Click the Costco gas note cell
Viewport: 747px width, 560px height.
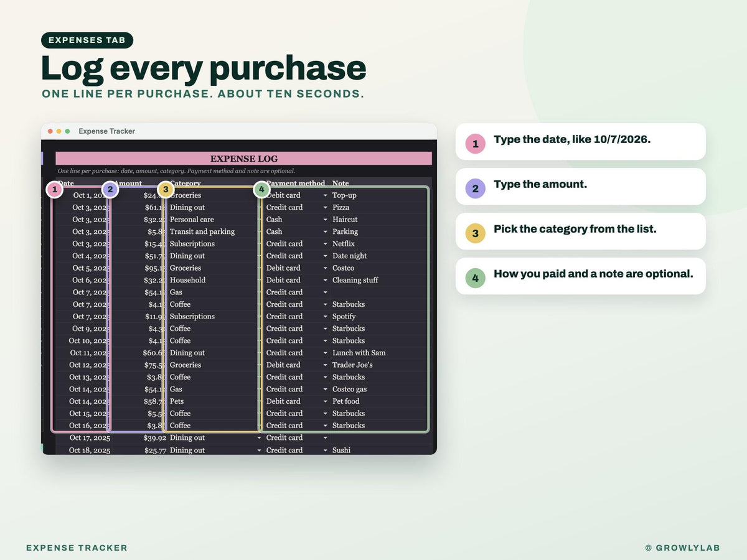pos(380,390)
